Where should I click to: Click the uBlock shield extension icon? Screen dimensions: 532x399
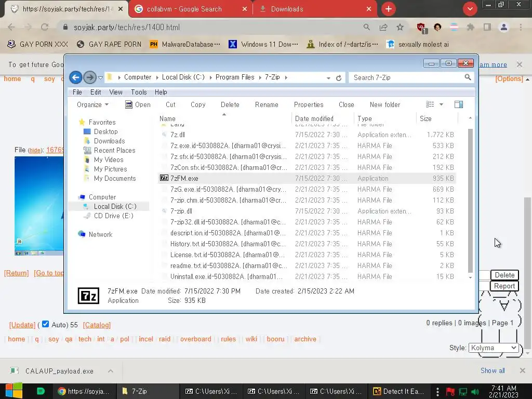click(x=422, y=28)
